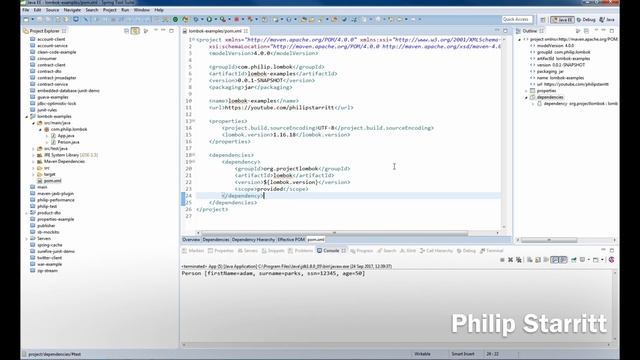Viewport: 640px width, 360px height.
Task: Click the Quick Access search field
Action: (517, 19)
